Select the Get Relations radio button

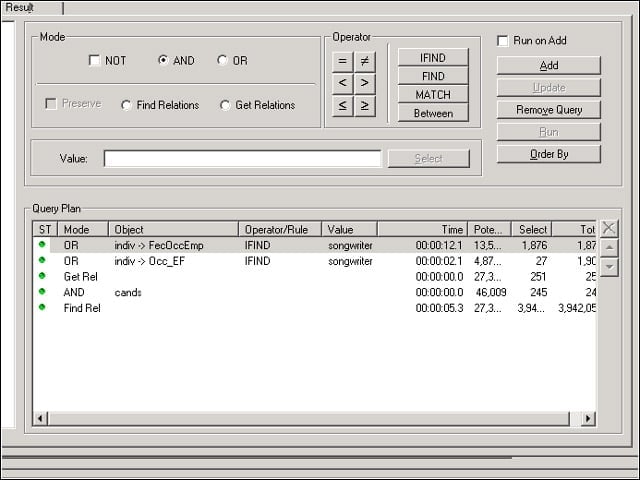pos(225,105)
